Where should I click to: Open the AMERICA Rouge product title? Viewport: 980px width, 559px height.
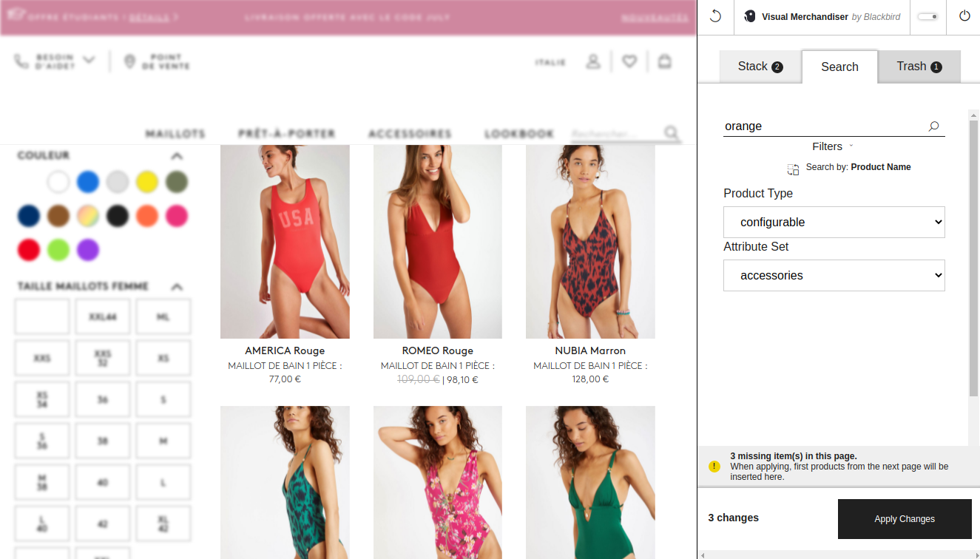285,350
